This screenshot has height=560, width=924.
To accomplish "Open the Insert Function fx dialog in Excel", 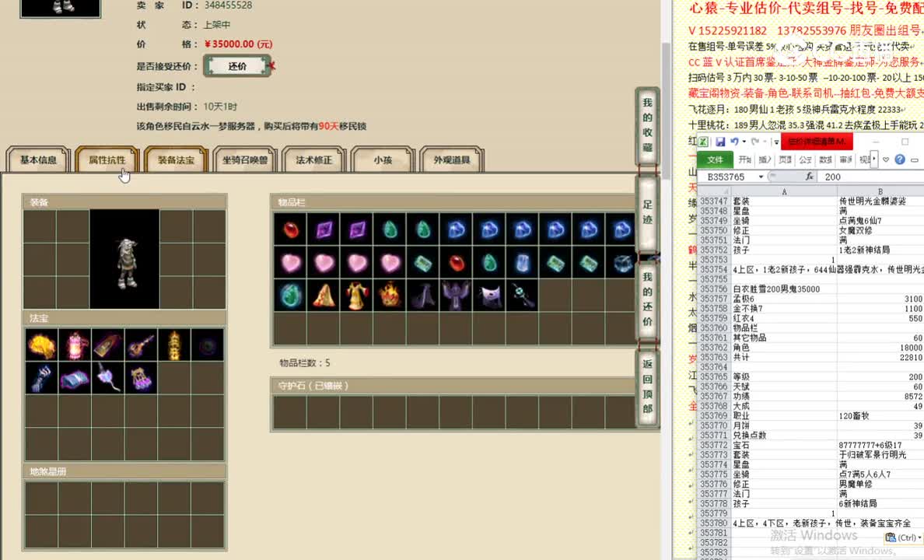I will 810,177.
